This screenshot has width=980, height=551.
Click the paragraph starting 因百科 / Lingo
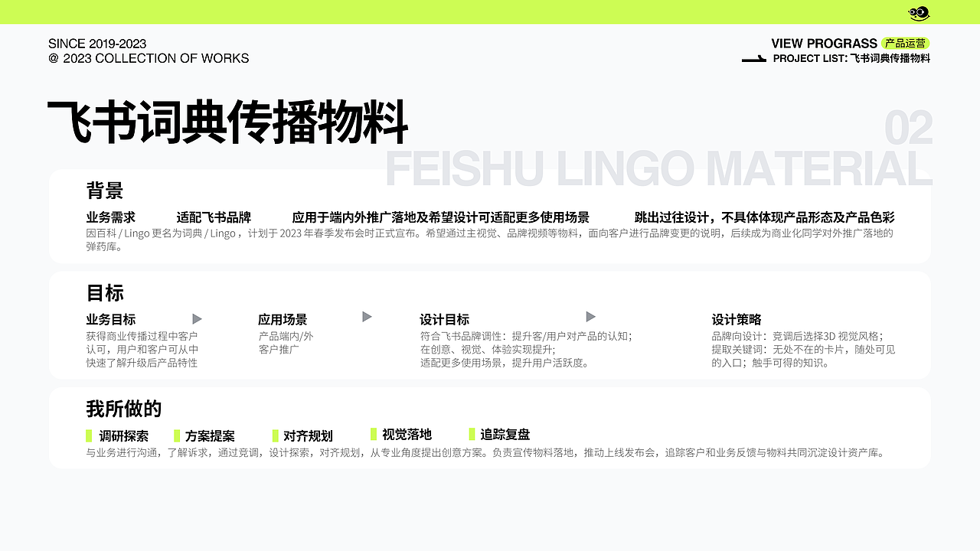[490, 240]
